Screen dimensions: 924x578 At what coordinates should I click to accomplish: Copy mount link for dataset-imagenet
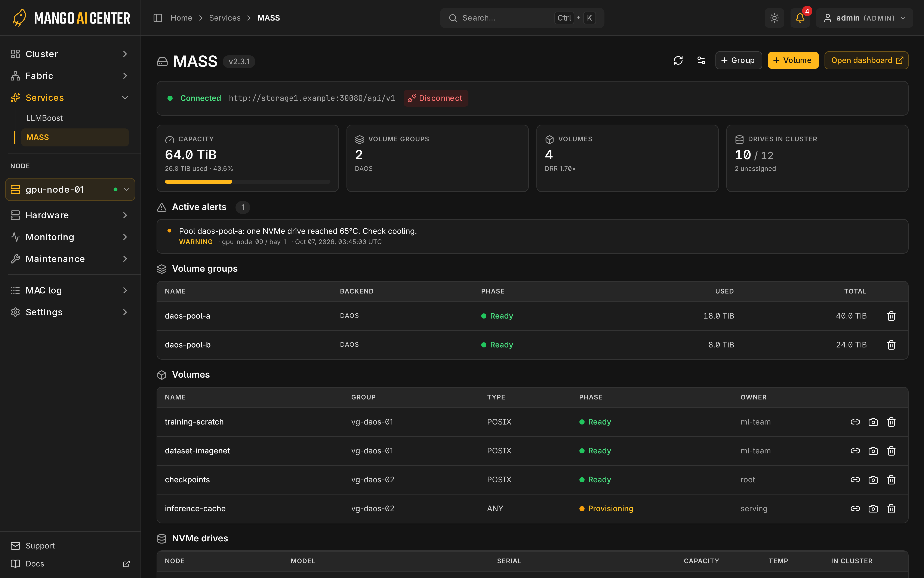[x=855, y=451]
